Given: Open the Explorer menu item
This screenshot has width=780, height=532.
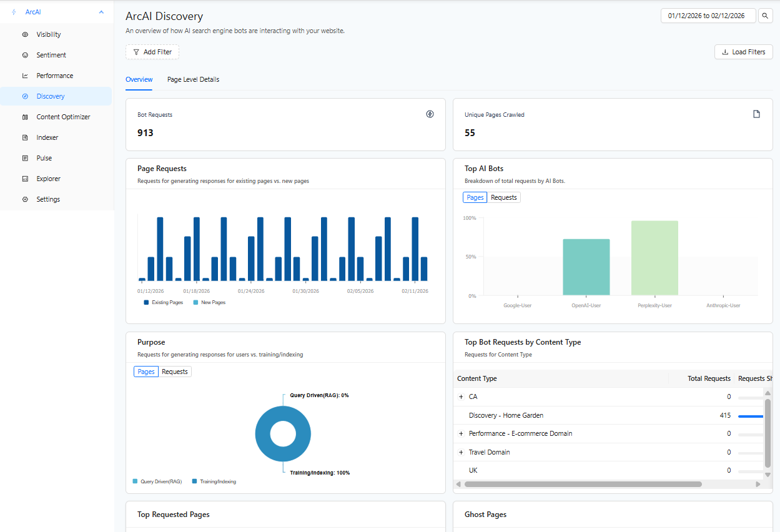Looking at the screenshot, I should (48, 179).
